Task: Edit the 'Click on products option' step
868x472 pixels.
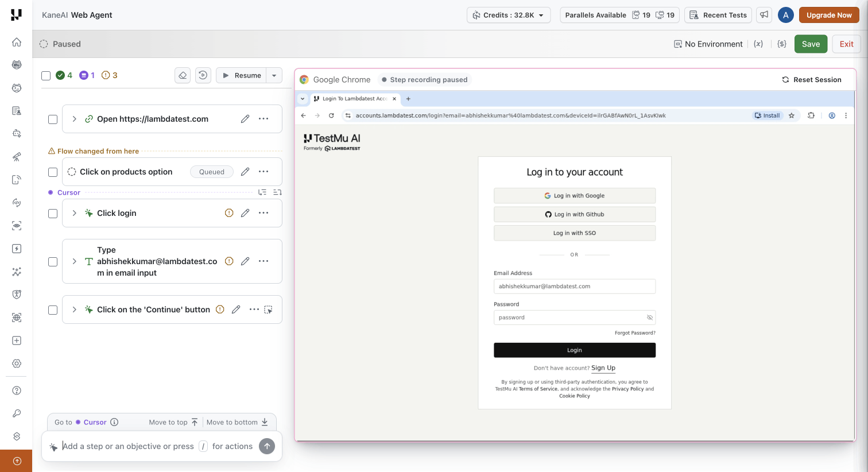Action: [x=245, y=172]
